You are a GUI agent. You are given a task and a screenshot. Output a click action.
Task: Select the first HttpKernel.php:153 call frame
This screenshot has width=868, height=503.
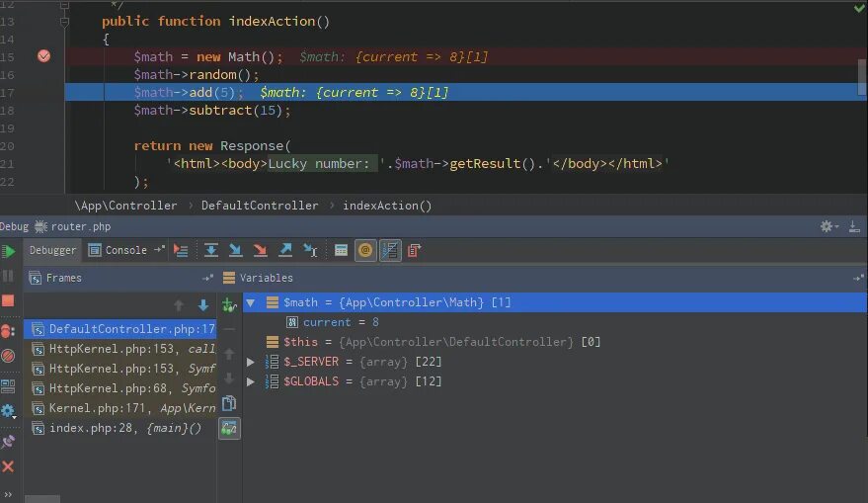[120, 349]
